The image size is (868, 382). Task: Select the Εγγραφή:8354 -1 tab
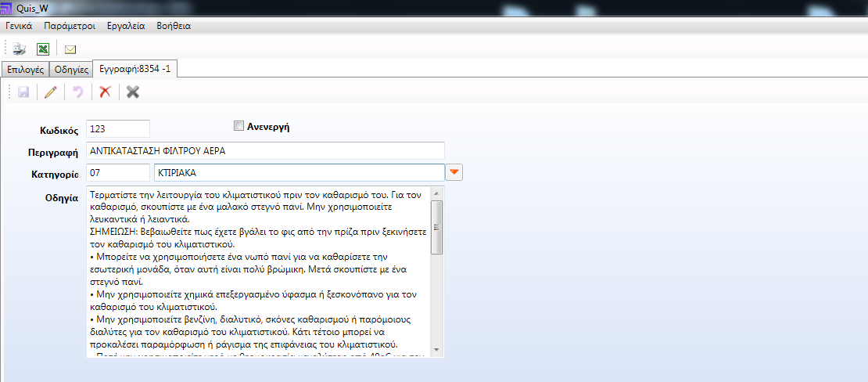click(x=135, y=69)
